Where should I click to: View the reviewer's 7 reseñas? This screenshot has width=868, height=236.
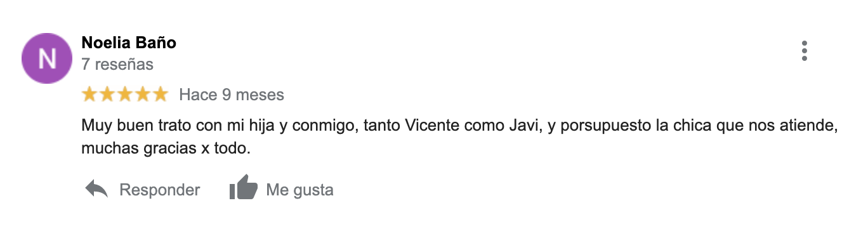pos(117,64)
